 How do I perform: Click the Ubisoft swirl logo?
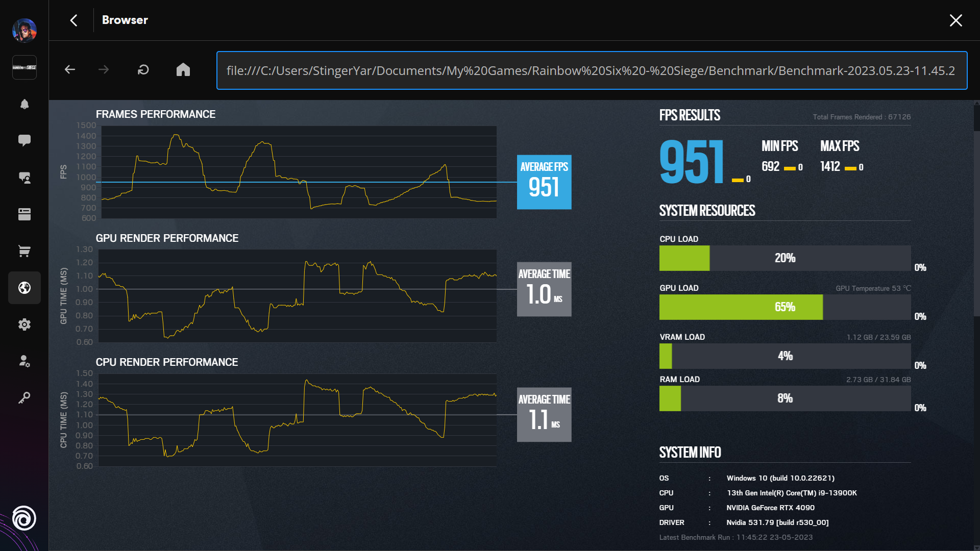[x=24, y=518]
